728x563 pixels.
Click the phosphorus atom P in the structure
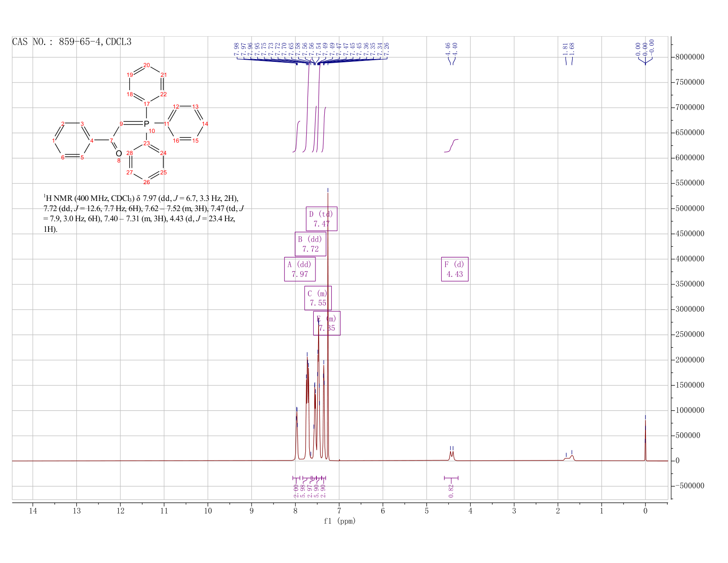coord(146,124)
